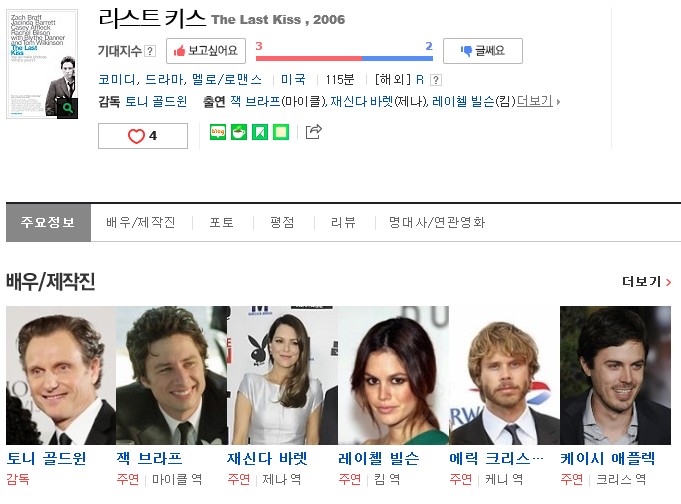681x504 pixels.
Task: Click help question mark next to 기대지수
Action: coord(150,51)
